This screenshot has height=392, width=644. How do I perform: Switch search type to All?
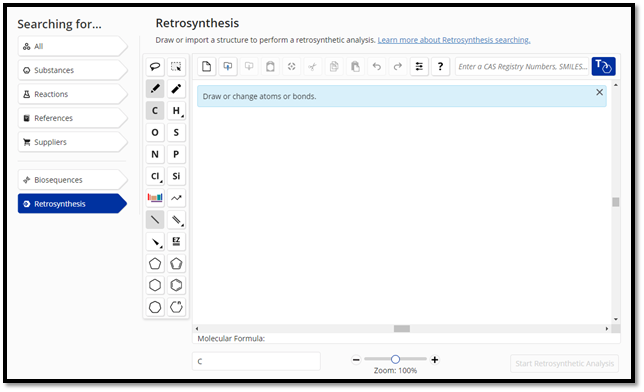click(73, 46)
